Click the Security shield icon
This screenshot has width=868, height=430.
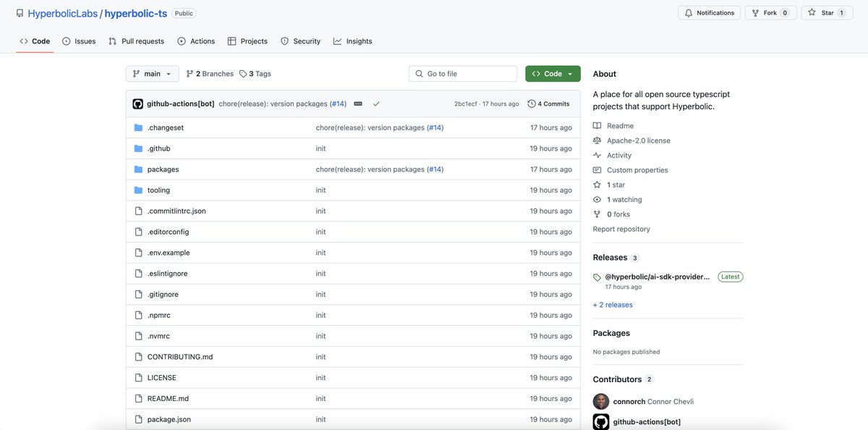click(x=283, y=41)
